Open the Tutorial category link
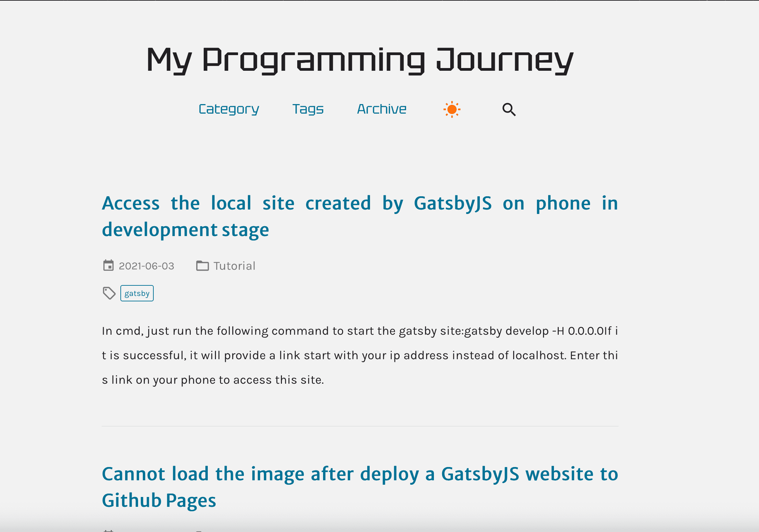Viewport: 759px width, 532px height. [234, 266]
